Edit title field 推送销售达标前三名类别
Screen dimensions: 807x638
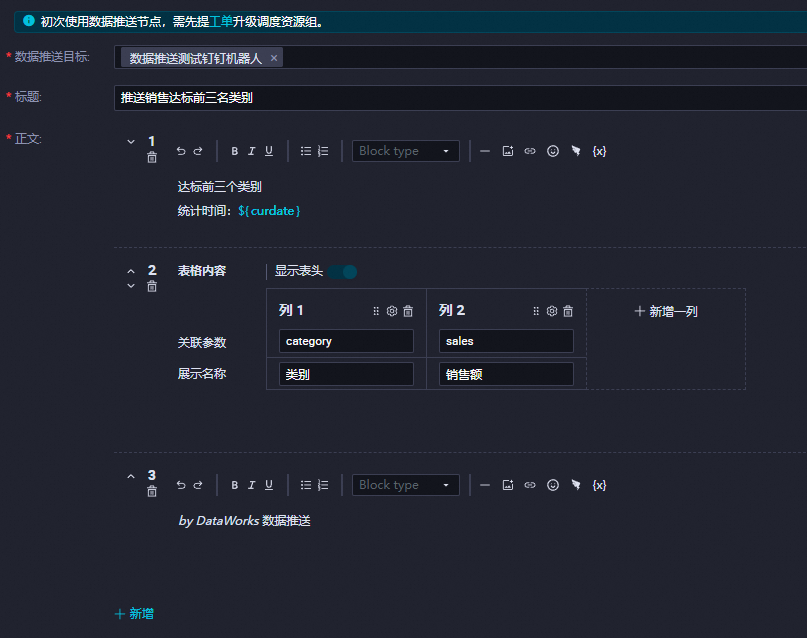coord(460,98)
